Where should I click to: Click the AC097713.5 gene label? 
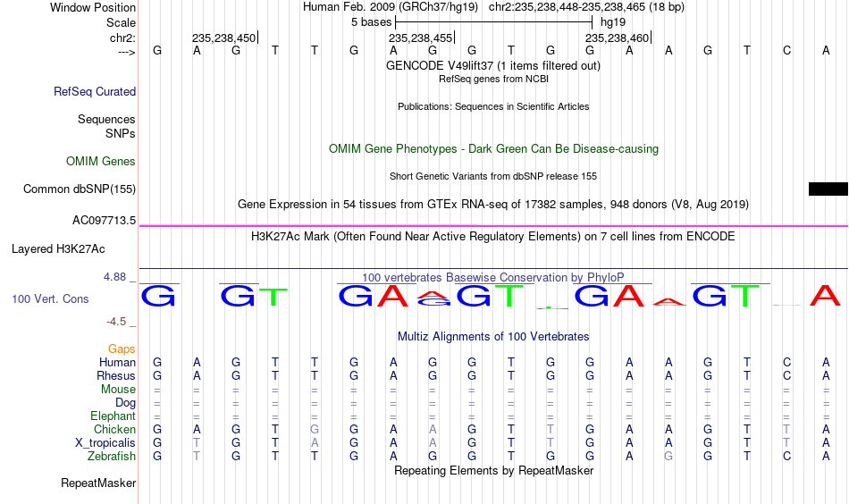[x=104, y=221]
